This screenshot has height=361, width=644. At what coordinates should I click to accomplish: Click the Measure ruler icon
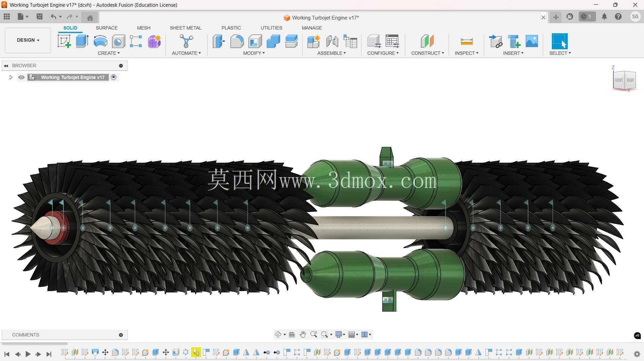[467, 41]
